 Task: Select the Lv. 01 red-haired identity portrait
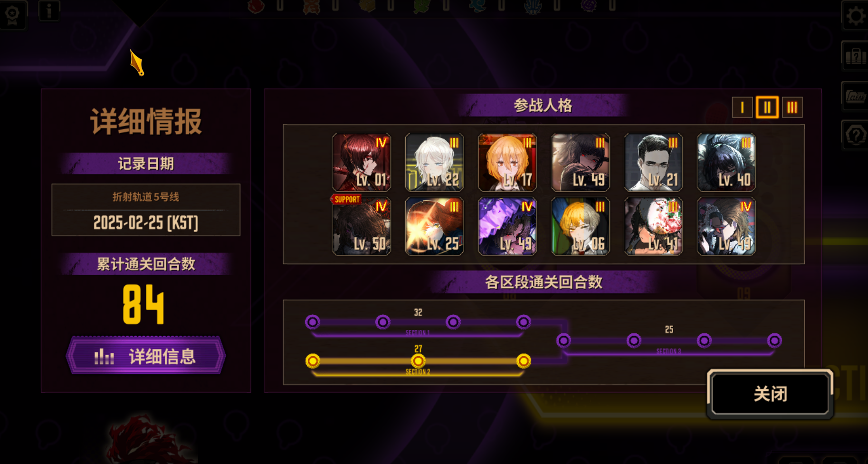point(362,162)
